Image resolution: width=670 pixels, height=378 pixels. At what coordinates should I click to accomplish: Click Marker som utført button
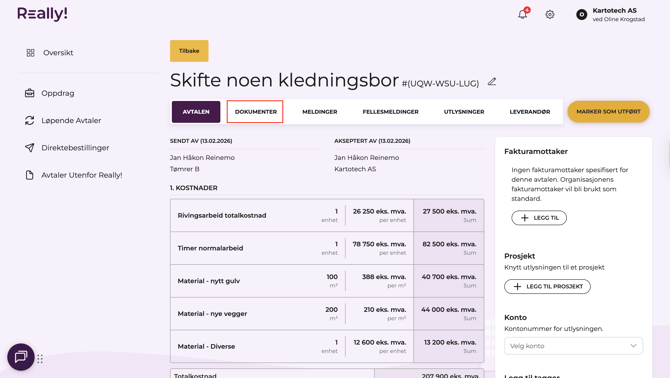click(x=608, y=111)
